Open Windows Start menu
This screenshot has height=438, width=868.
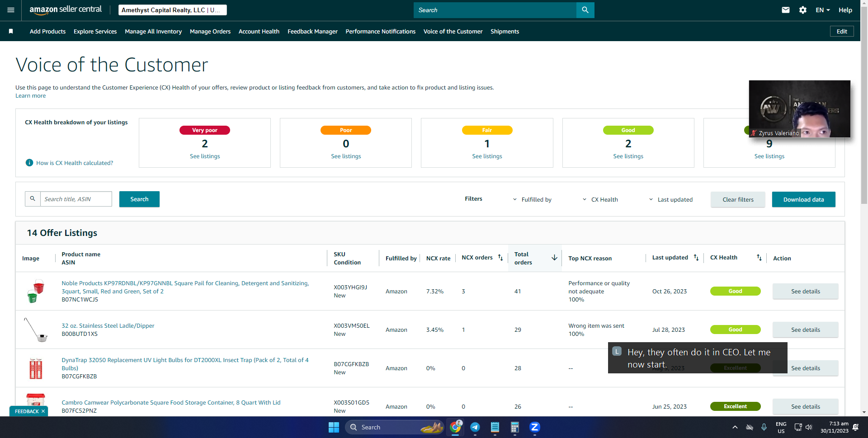(334, 427)
